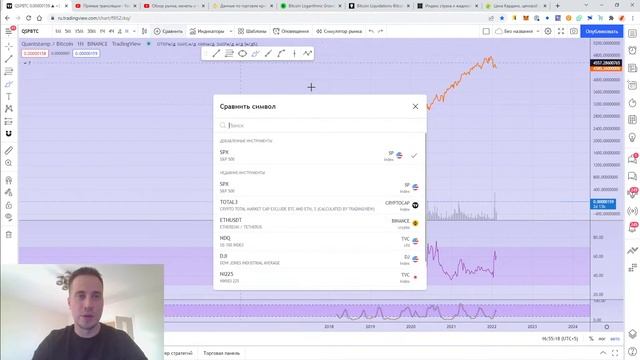Open the alerts clock icon in right sidebar

coord(632,51)
